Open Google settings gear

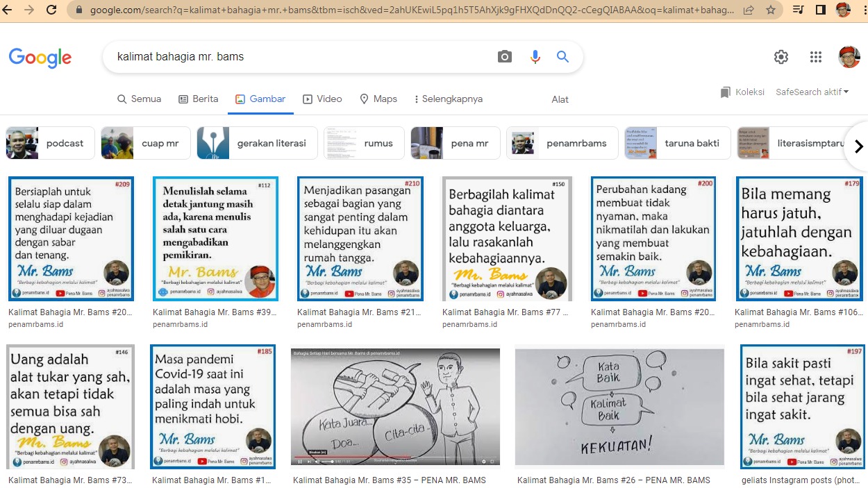[781, 57]
